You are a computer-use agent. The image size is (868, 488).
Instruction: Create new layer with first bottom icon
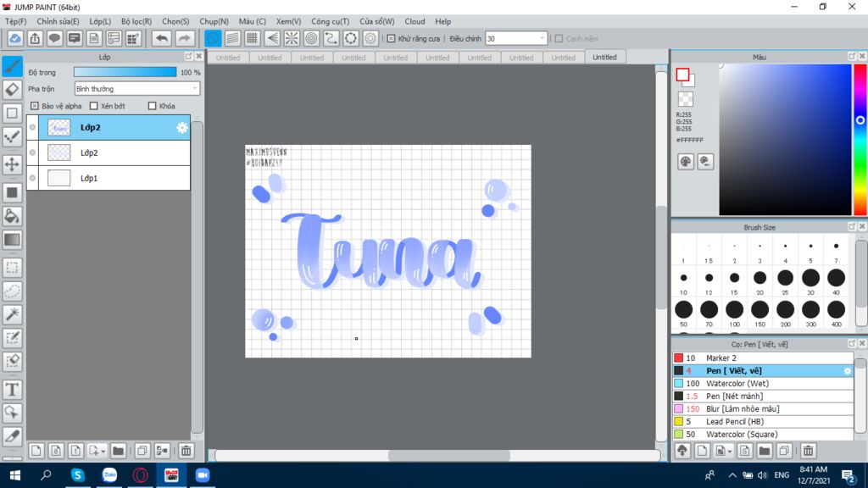click(x=36, y=451)
